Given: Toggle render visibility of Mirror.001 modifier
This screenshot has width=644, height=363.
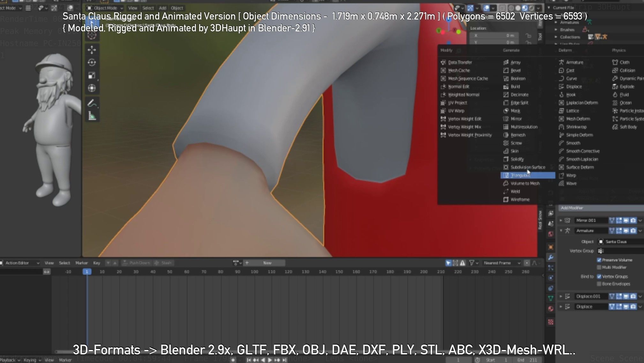Looking at the screenshot, I should pyautogui.click(x=633, y=220).
